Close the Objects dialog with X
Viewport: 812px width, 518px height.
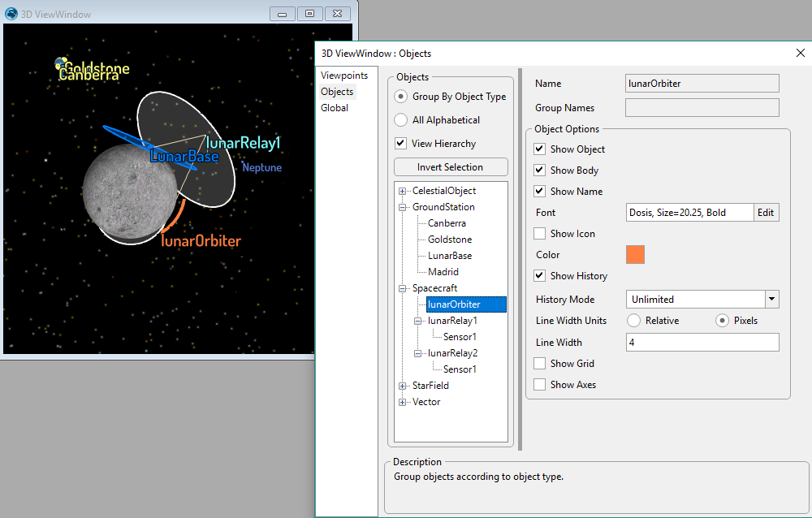click(x=800, y=53)
